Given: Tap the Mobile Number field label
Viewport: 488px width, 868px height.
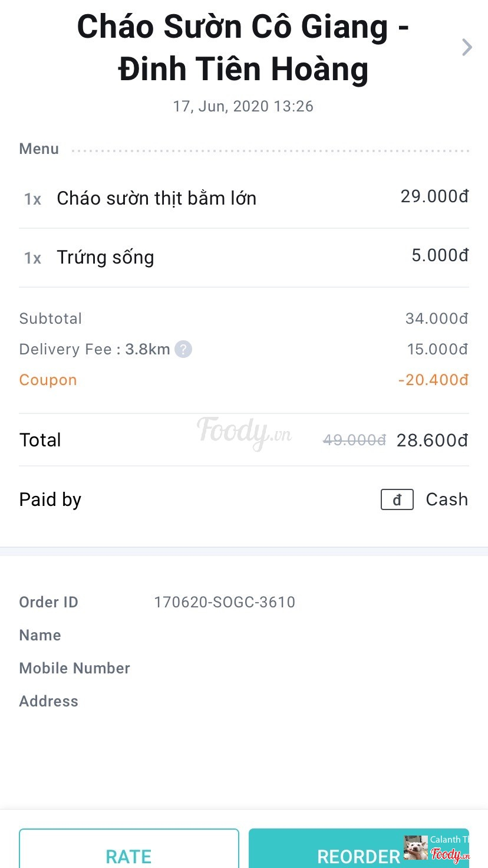Looking at the screenshot, I should 75,668.
